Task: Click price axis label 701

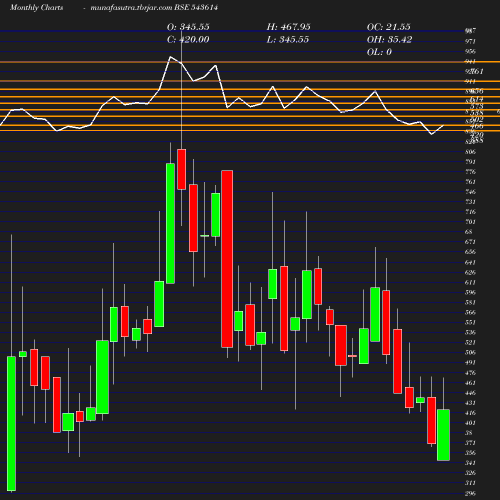Action: tap(470, 222)
